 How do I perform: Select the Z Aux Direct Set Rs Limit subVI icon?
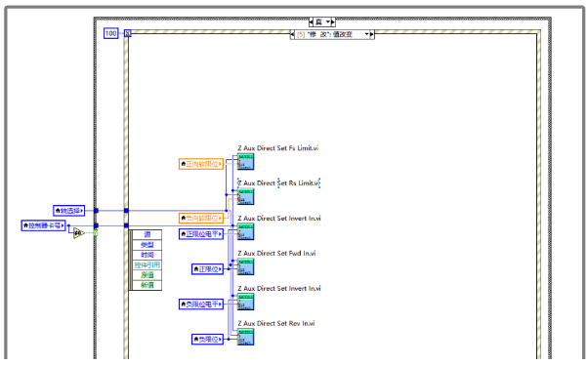245,197
